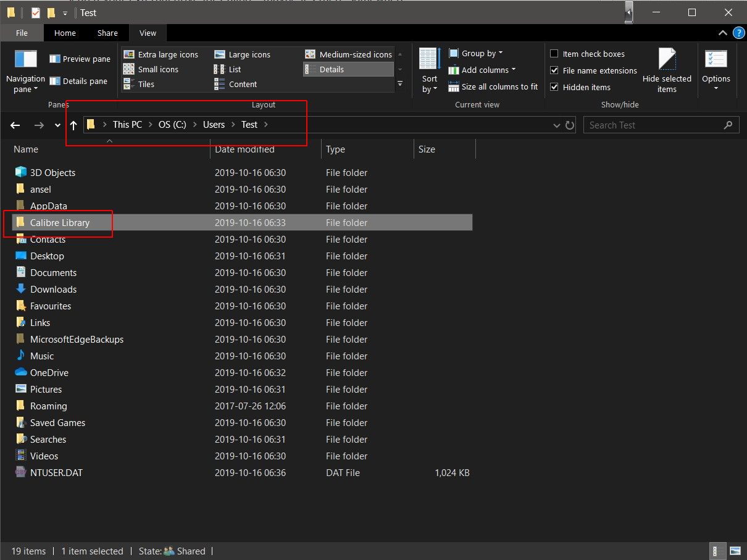Switch to Small icons layout
Image resolution: width=747 pixels, height=560 pixels.
151,69
